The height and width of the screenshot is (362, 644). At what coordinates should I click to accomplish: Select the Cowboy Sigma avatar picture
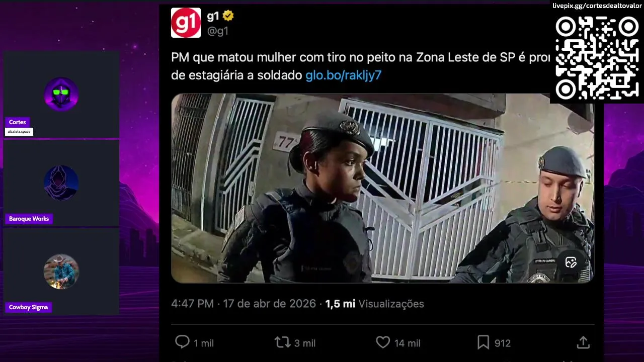[x=61, y=271]
